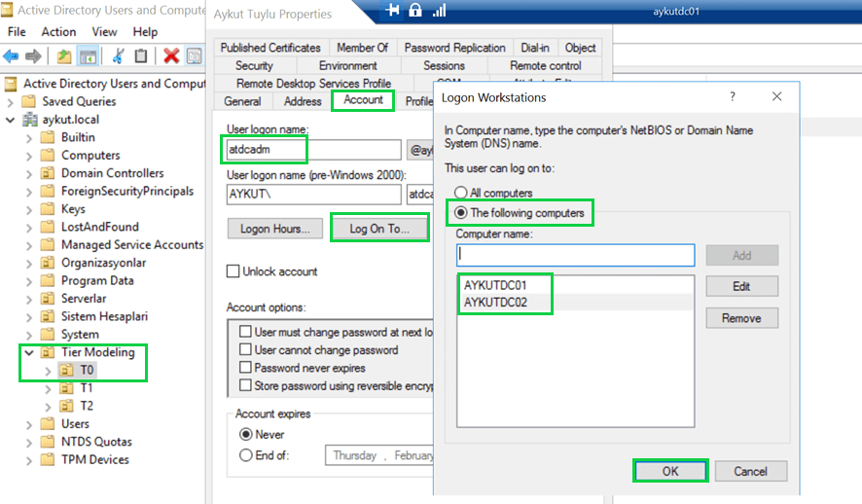Select the Never account expires radio button
Viewport: 862px width, 504px height.
click(x=246, y=434)
